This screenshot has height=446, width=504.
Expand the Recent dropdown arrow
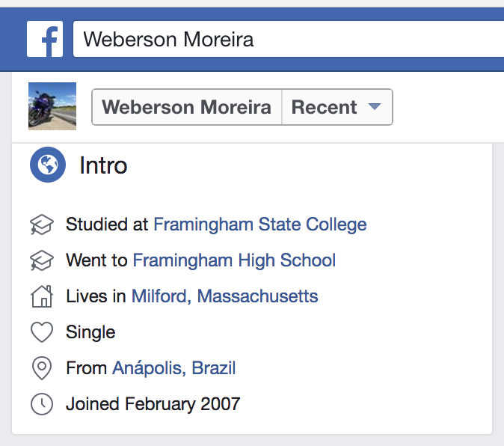(375, 107)
